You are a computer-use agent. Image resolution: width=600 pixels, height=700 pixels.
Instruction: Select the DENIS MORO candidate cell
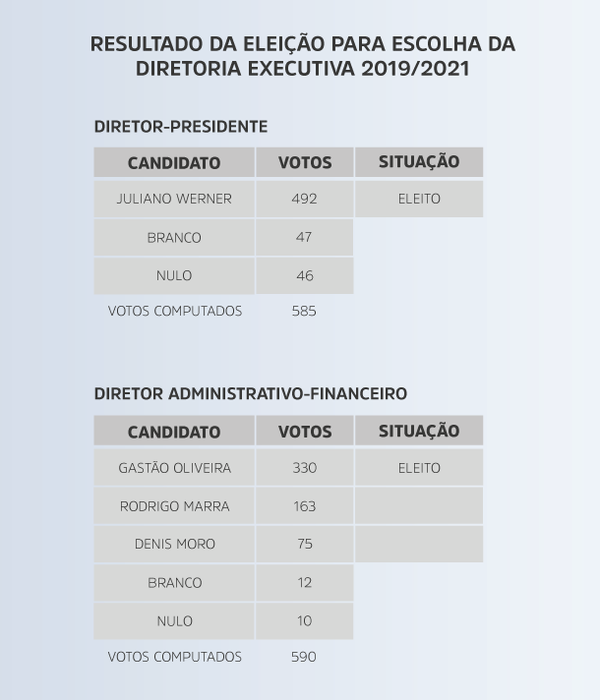[x=174, y=544]
